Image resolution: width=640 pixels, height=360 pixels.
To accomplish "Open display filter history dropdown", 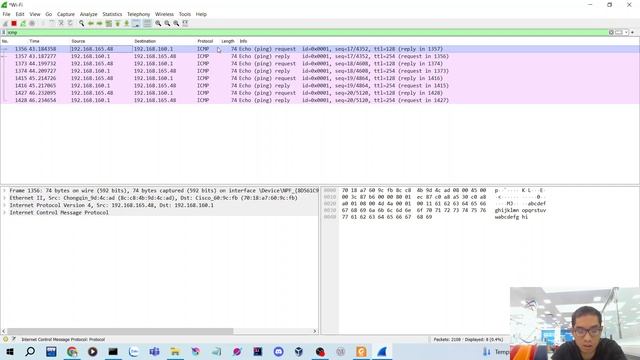I will click(x=626, y=32).
